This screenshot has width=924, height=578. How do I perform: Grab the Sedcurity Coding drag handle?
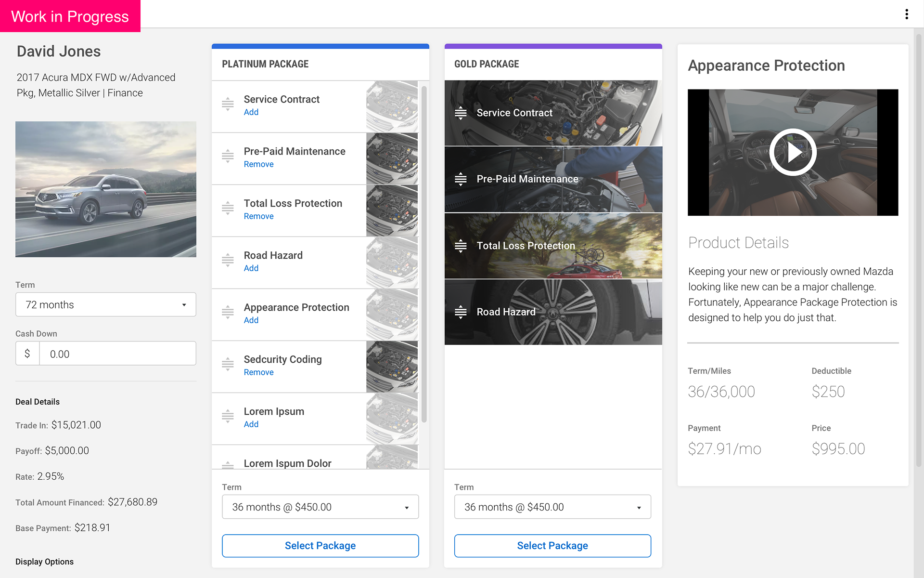tap(228, 365)
